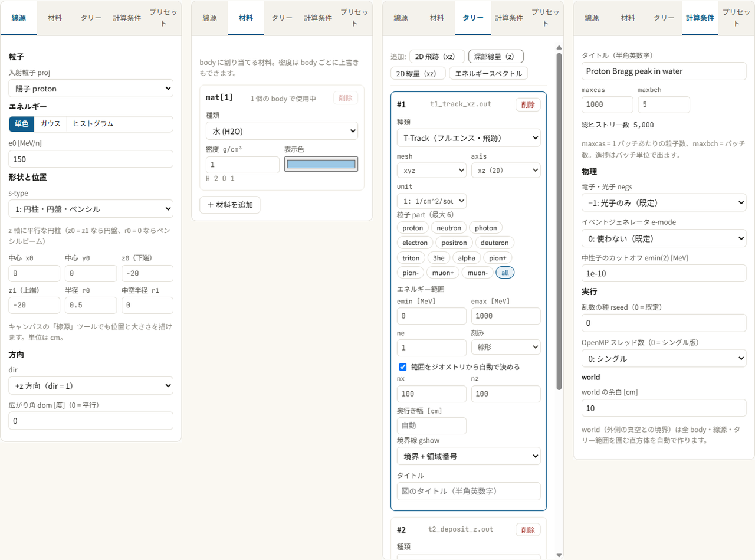The image size is (755, 560).
Task: Open 線源 tab in the mat[1] materials panel
Action: (209, 18)
